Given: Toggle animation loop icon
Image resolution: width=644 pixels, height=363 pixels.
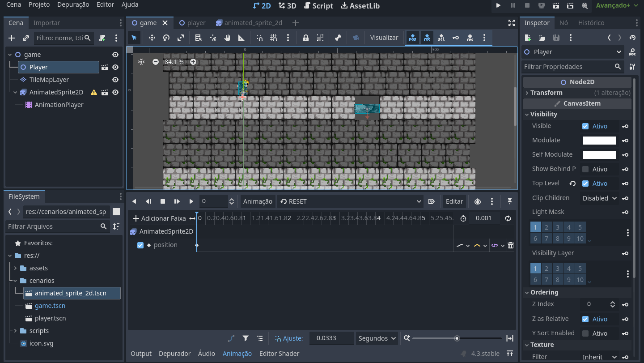Looking at the screenshot, I should coord(508,218).
